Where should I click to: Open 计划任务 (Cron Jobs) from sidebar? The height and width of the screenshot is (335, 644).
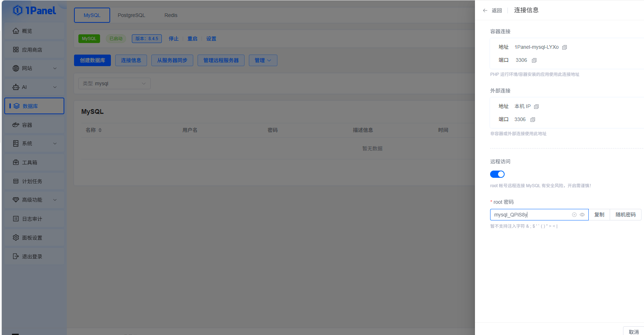[33, 181]
